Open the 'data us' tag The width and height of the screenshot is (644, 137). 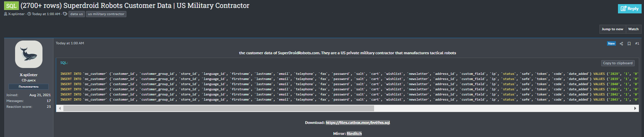pyautogui.click(x=76, y=14)
